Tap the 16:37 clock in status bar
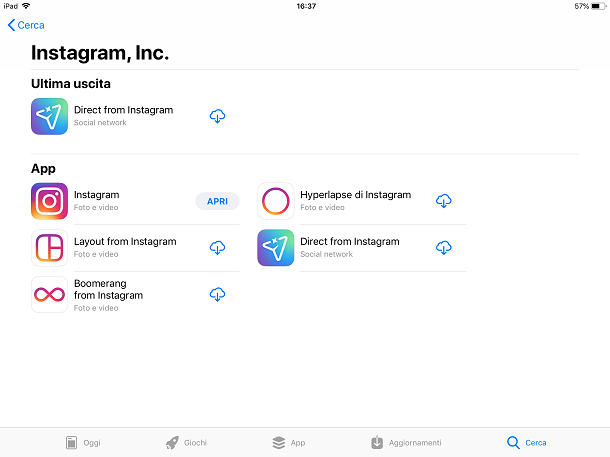This screenshot has height=457, width=610. click(x=306, y=6)
